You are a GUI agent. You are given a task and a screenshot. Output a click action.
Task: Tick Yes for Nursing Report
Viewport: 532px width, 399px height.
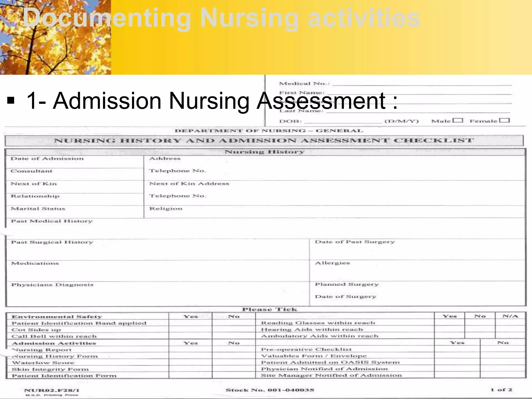[190, 350]
